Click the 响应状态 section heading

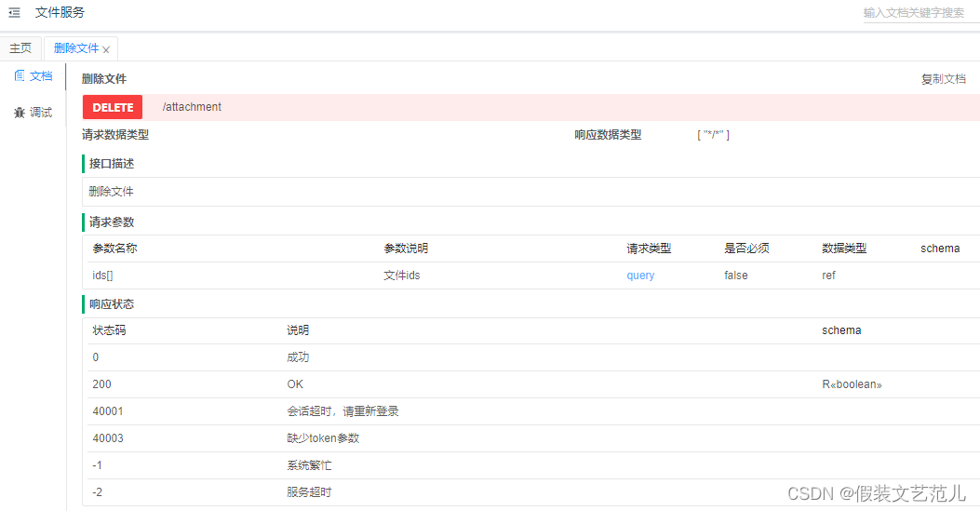coord(112,304)
